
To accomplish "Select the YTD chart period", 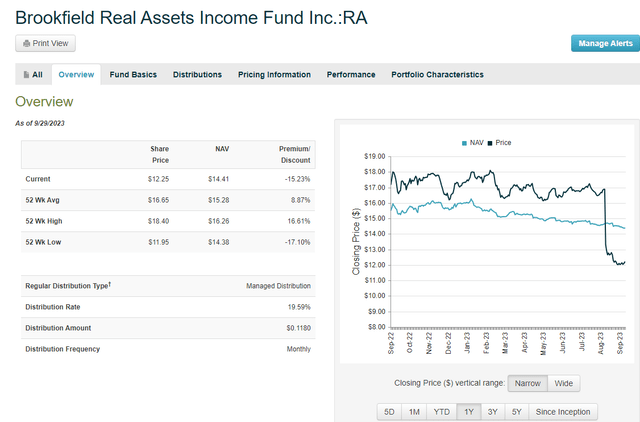I will click(442, 412).
